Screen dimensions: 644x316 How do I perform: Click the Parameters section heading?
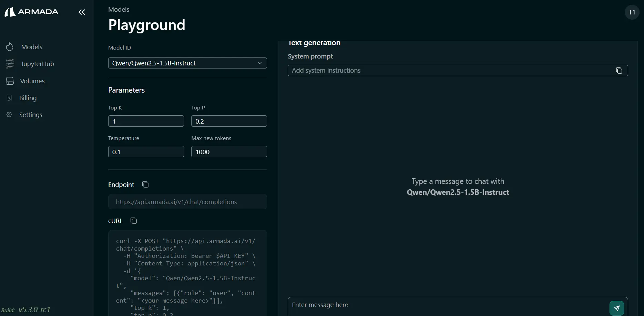pos(126,90)
